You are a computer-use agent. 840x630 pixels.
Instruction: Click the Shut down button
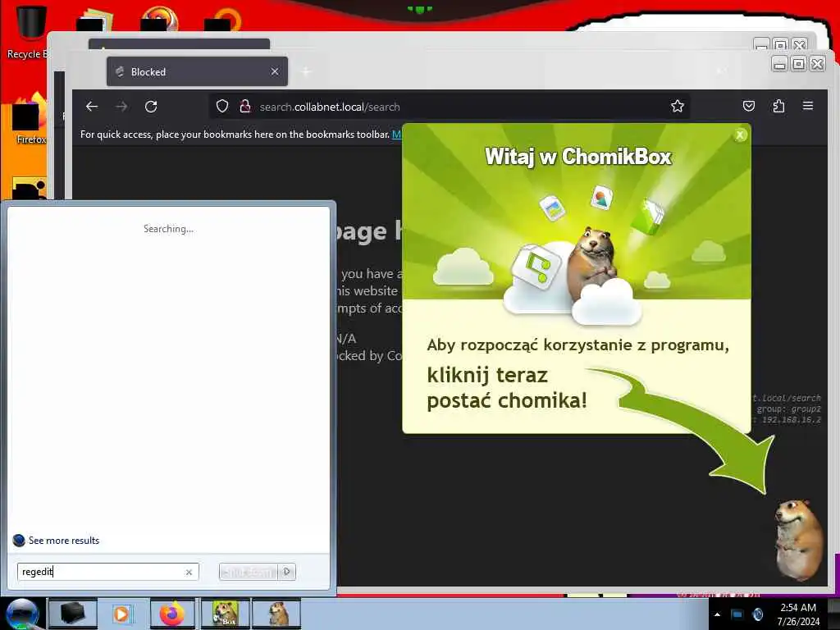tap(248, 572)
